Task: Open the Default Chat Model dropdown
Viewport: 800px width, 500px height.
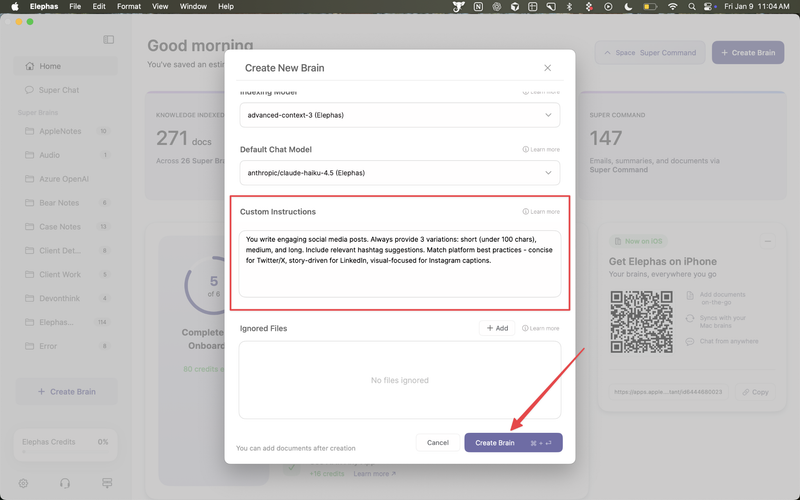Action: coord(399,173)
